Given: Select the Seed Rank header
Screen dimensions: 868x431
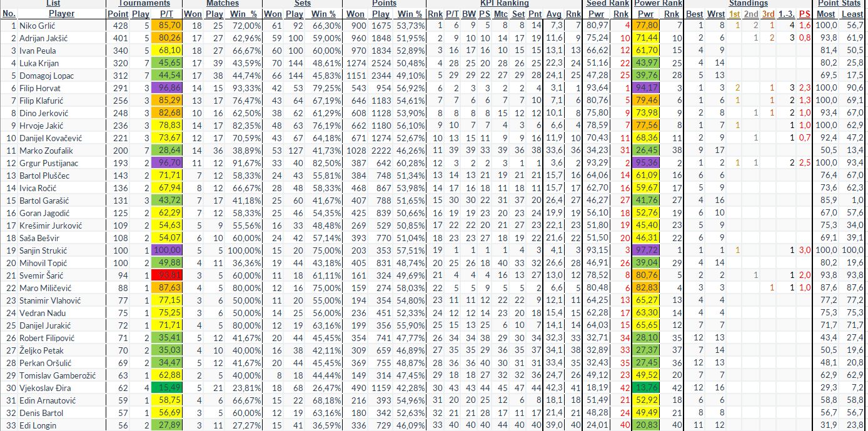Looking at the screenshot, I should point(607,4).
